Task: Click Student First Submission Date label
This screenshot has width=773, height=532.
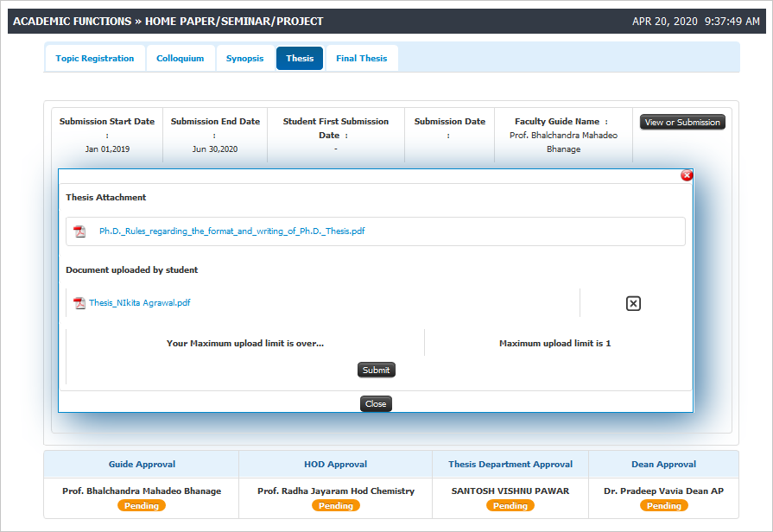Action: pyautogui.click(x=336, y=128)
